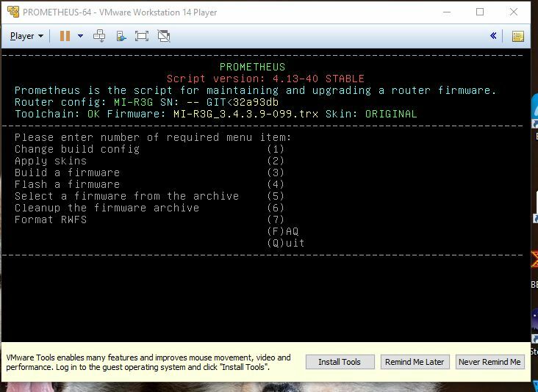Click 'Change build config' menu line
The image size is (538, 392).
149,149
